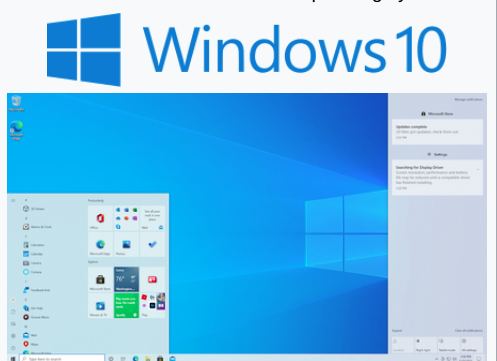Expand the Start menu hamburger button

coord(13,200)
